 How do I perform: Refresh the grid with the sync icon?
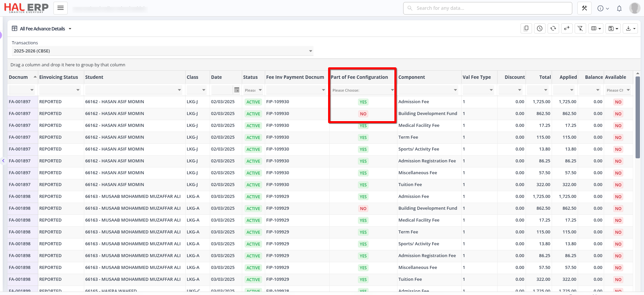tap(553, 29)
